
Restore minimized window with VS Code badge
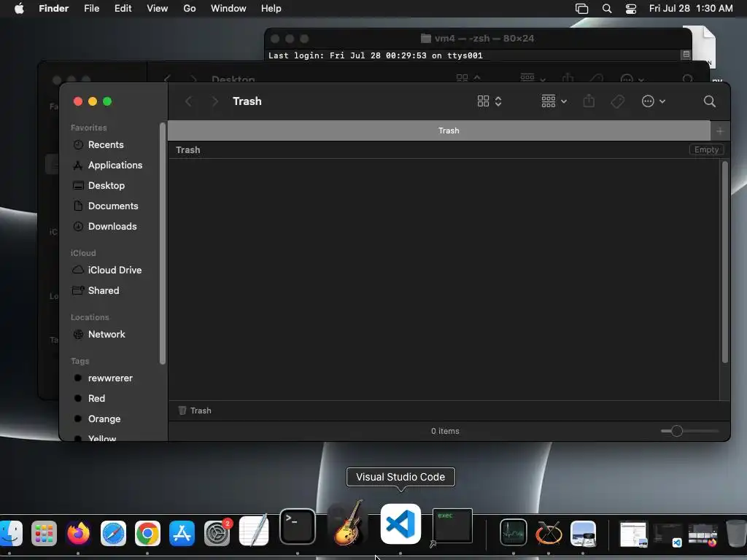coord(668,534)
